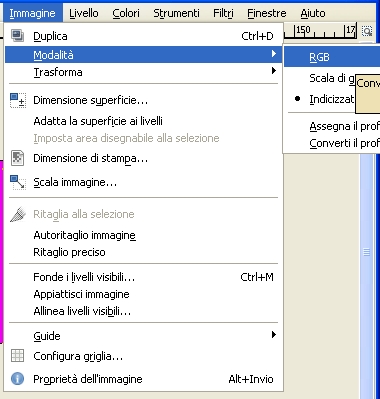Open the Colori menu

pyautogui.click(x=126, y=13)
